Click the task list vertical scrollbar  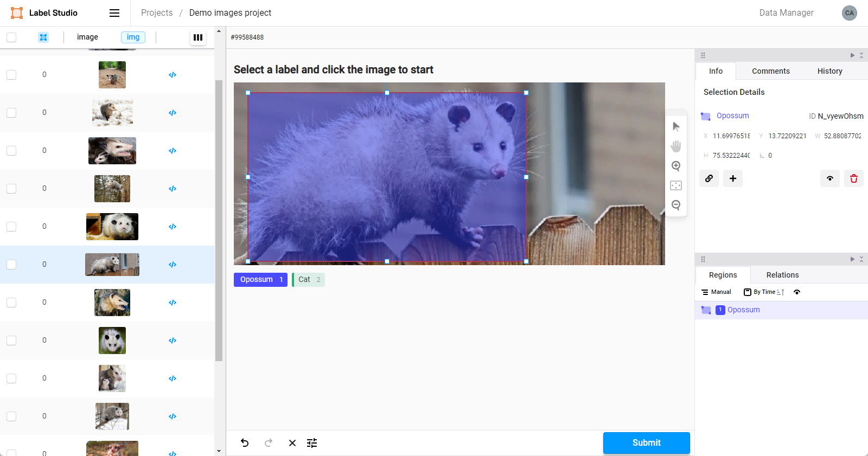tap(219, 221)
